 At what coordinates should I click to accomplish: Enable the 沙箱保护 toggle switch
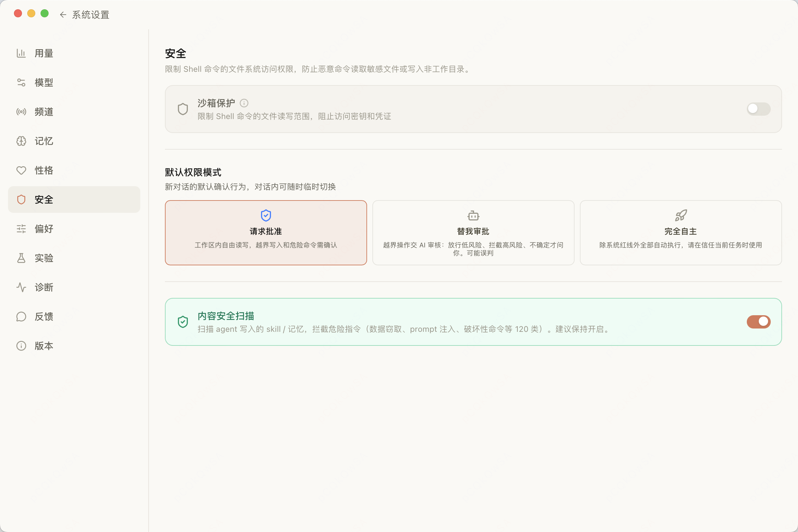pos(758,109)
